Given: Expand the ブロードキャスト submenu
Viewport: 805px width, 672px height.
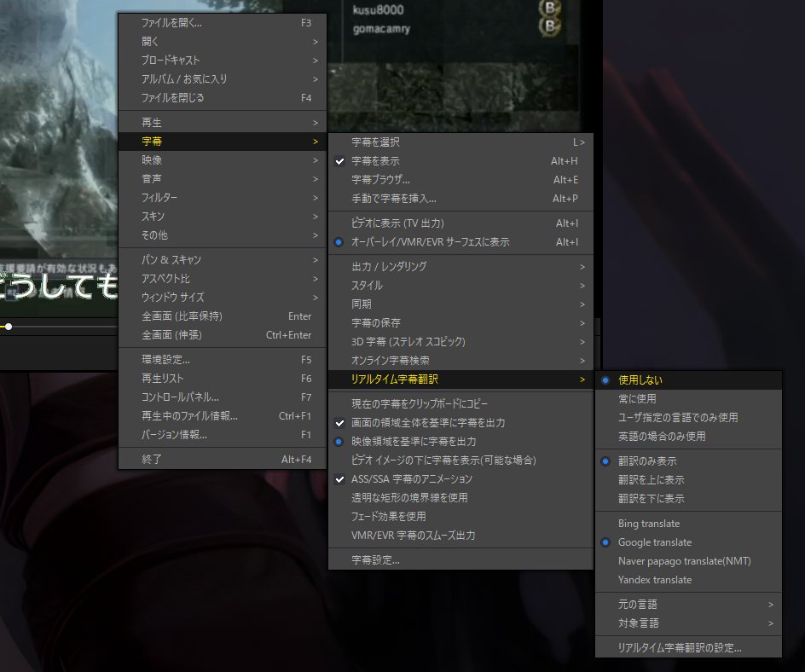Looking at the screenshot, I should (x=223, y=60).
